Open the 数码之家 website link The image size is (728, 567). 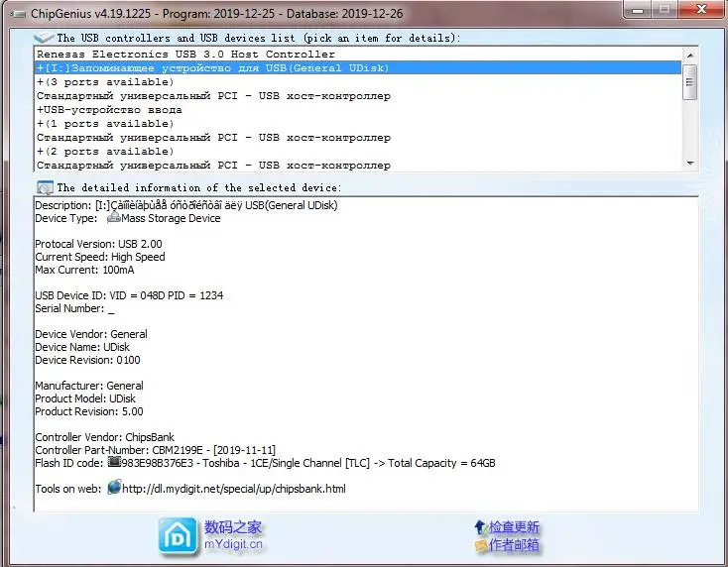click(233, 527)
